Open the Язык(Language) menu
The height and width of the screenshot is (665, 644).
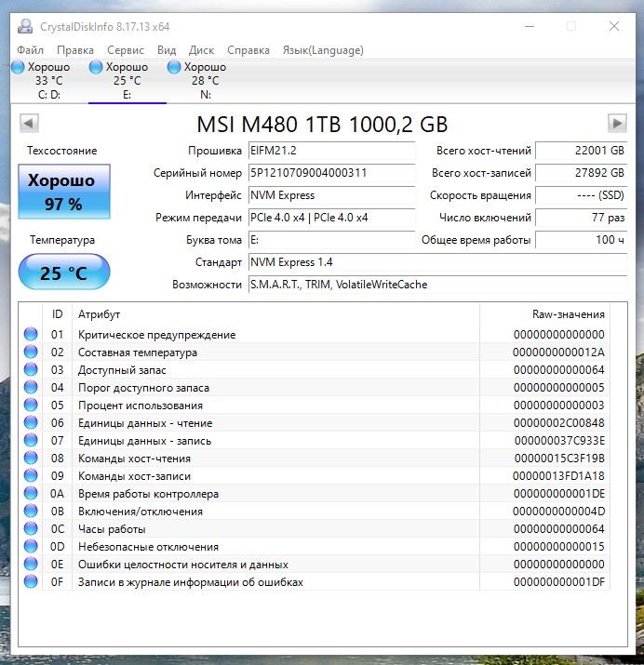coord(323,50)
